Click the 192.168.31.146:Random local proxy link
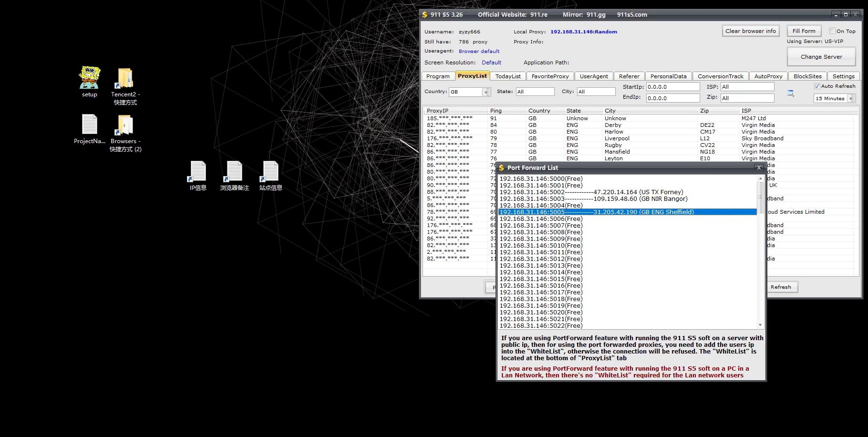Screen dimensions: 868x437 click(x=584, y=32)
